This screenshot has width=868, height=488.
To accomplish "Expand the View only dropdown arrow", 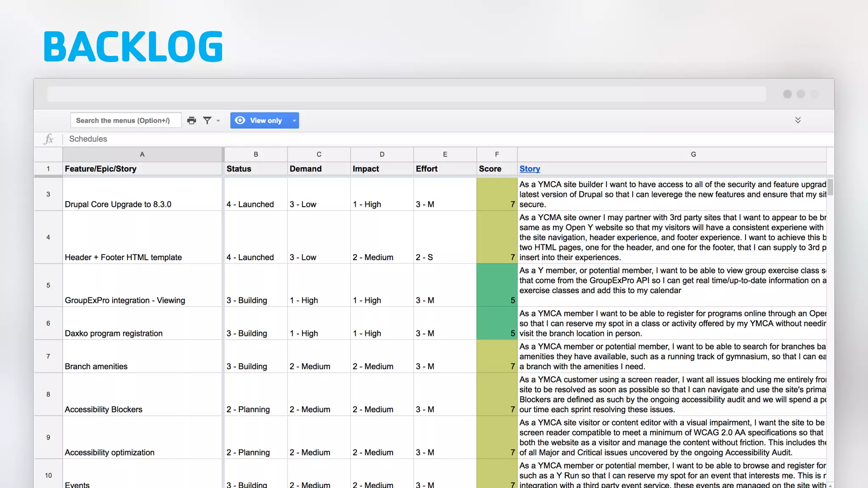I will click(x=294, y=121).
